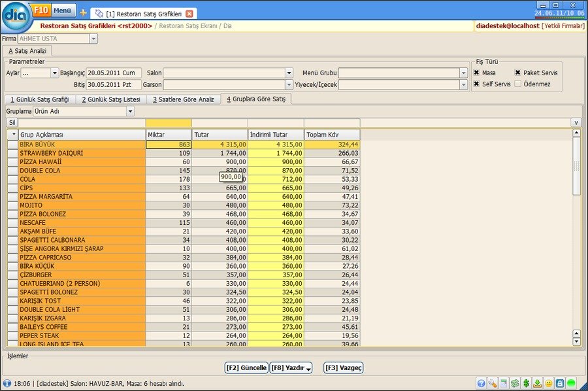588x391 pixels.
Task: Select the row checkbox for BİRA BÜYÜK
Action: (x=13, y=144)
